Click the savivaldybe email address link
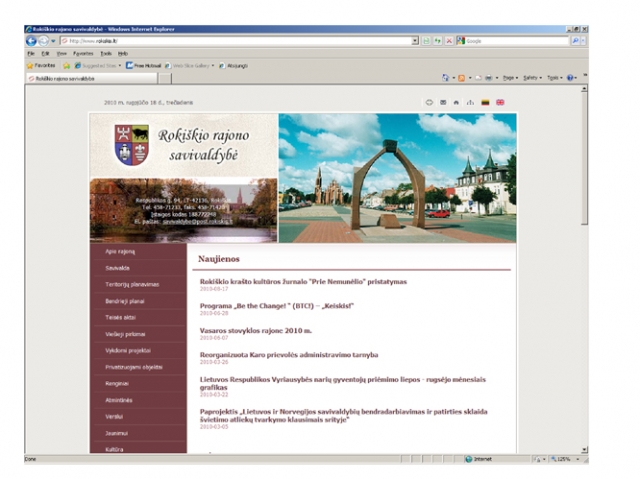Viewport: 640px width, 479px height. point(198,222)
